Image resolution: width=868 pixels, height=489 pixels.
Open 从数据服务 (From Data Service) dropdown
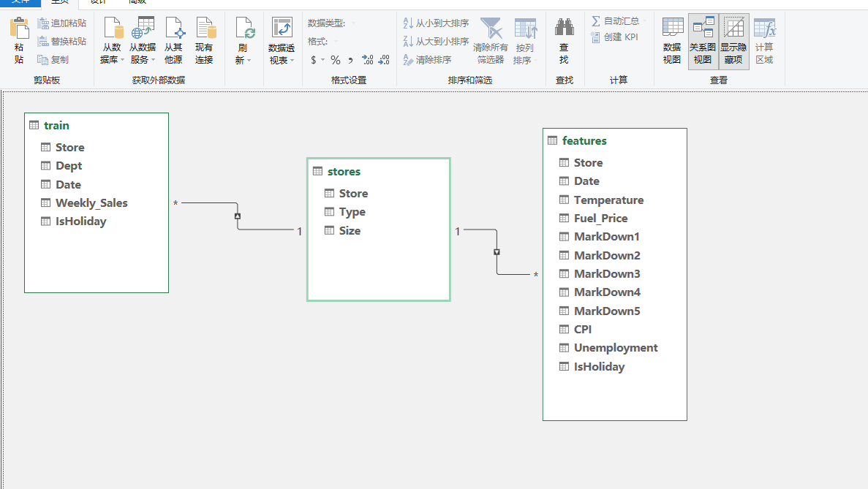143,41
